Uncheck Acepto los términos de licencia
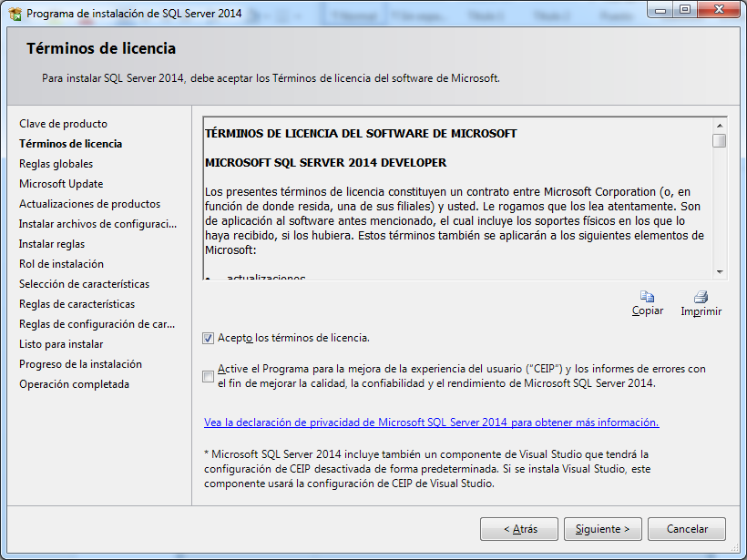This screenshot has height=560, width=747. click(209, 338)
